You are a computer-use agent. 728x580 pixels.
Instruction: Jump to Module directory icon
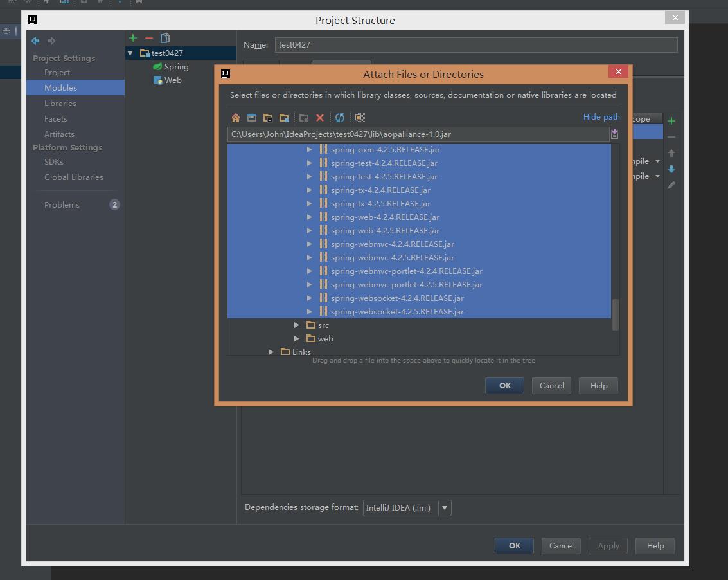[x=284, y=118]
